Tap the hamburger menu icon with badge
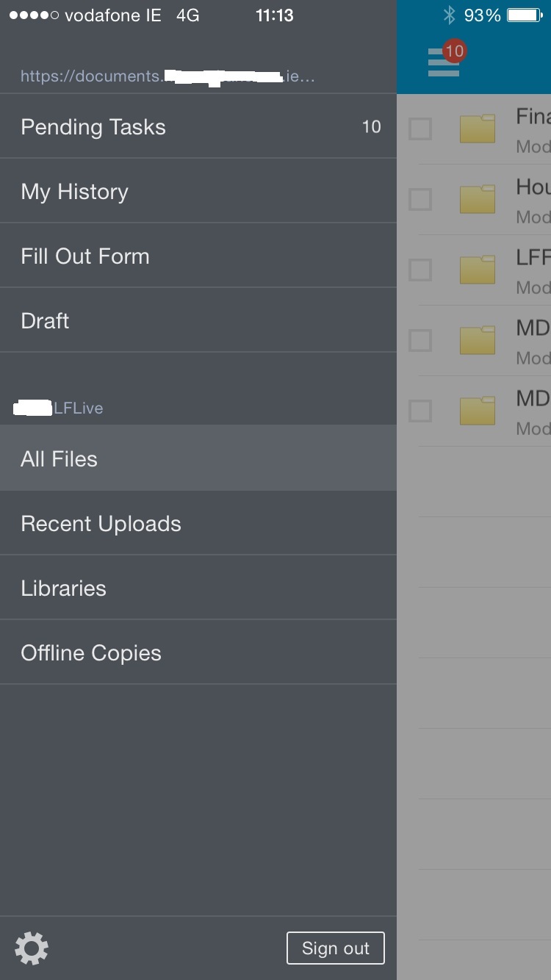Viewport: 551px width, 980px height. click(444, 62)
